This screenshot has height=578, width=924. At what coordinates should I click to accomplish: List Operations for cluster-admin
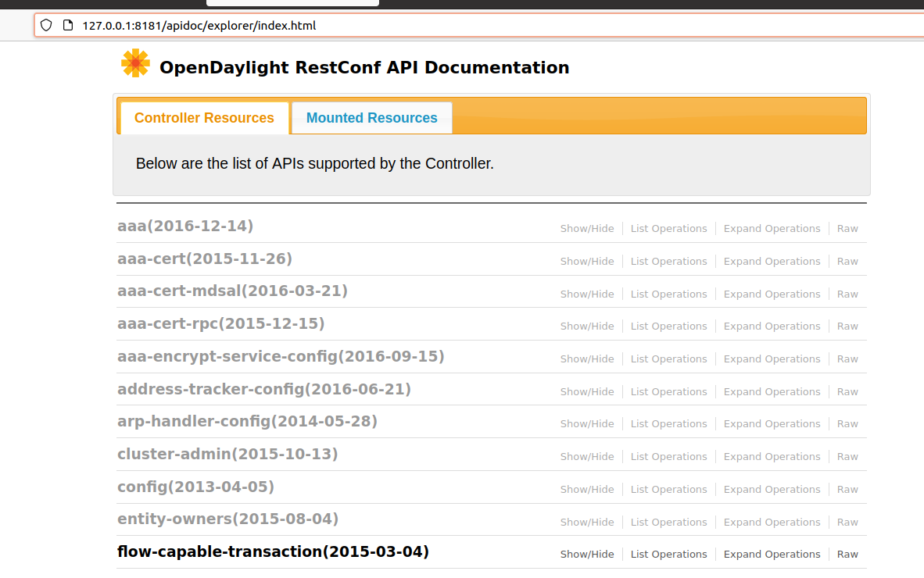point(669,457)
